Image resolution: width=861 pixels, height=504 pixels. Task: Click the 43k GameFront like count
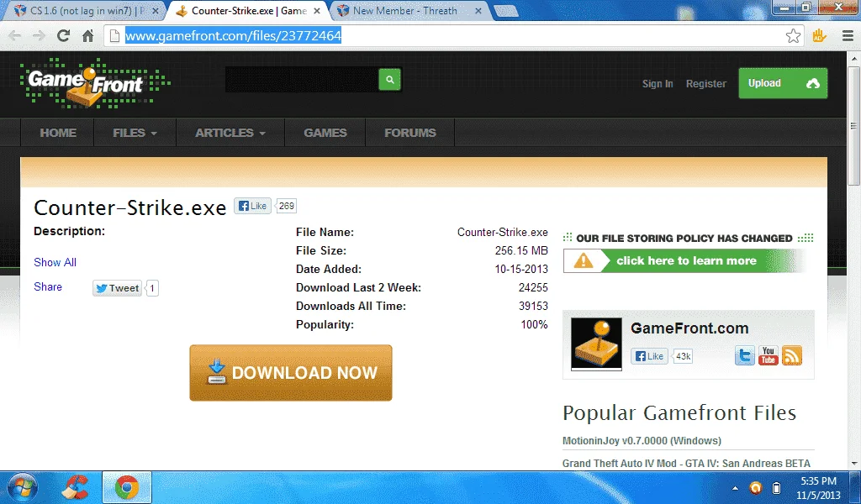[683, 356]
